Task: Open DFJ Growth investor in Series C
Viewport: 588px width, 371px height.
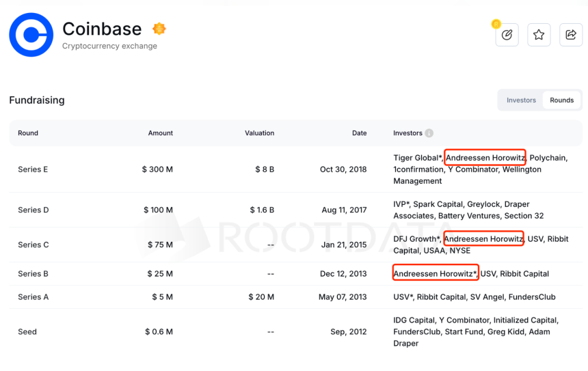Action: (415, 239)
